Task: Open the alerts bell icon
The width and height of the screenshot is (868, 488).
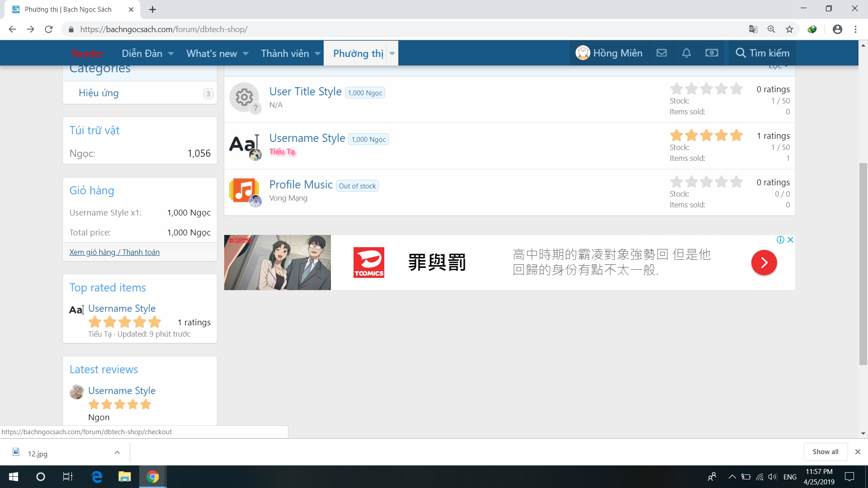Action: click(686, 53)
